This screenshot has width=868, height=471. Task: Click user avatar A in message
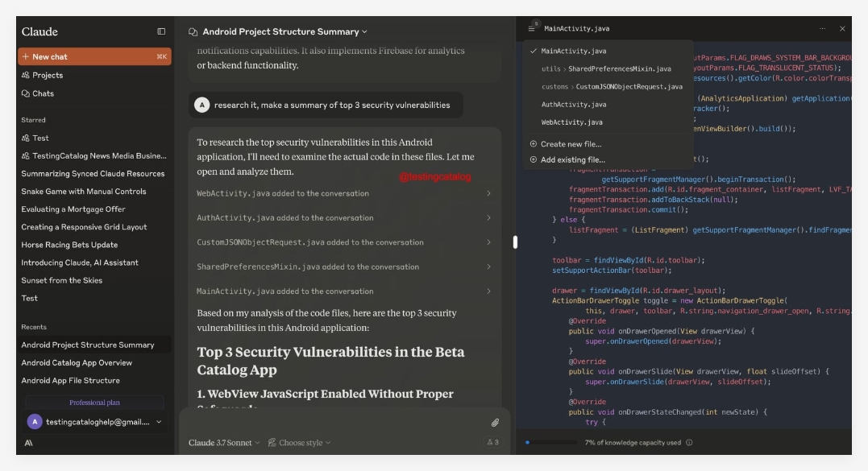[202, 105]
